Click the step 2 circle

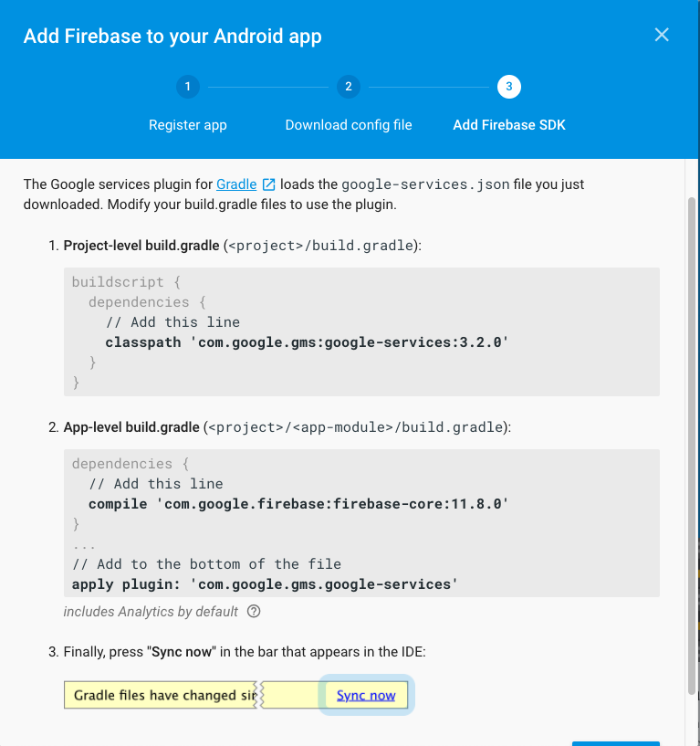tap(348, 87)
